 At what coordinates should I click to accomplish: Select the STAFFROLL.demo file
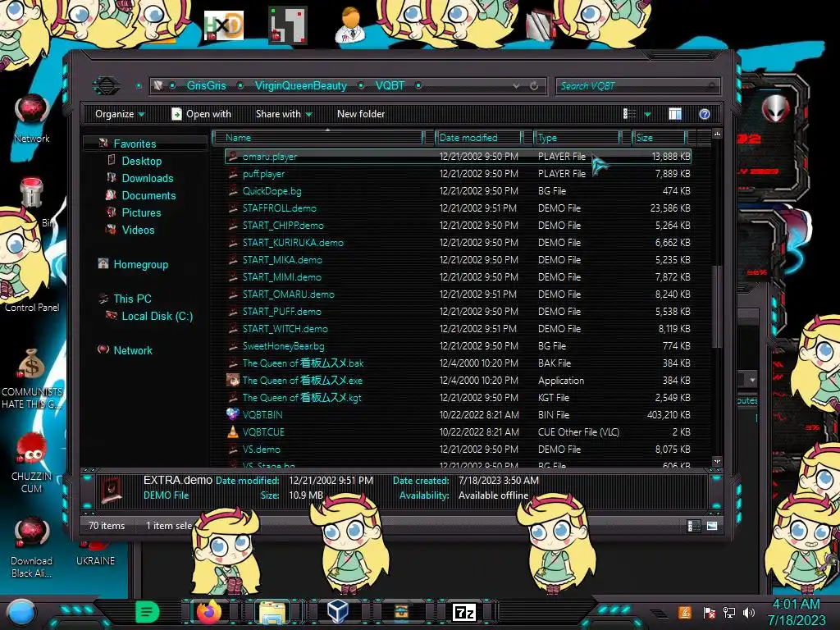coord(458,208)
